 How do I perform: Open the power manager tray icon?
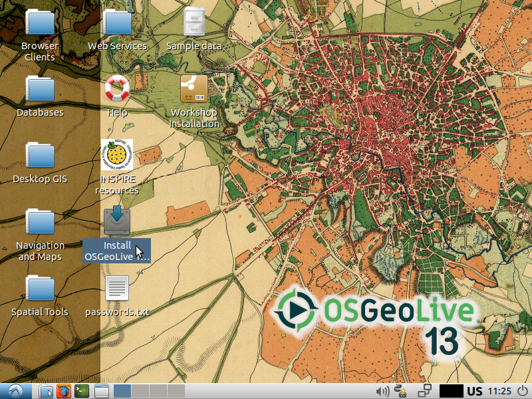click(x=401, y=391)
